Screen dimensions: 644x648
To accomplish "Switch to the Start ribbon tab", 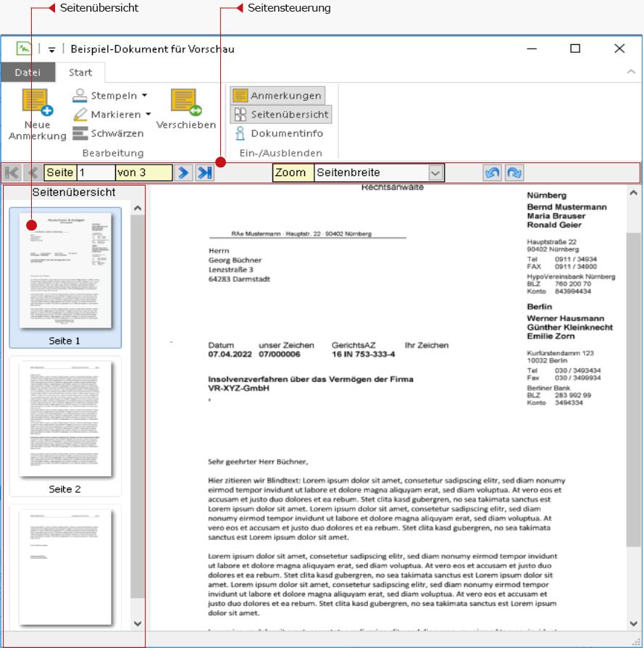I will tap(80, 72).
